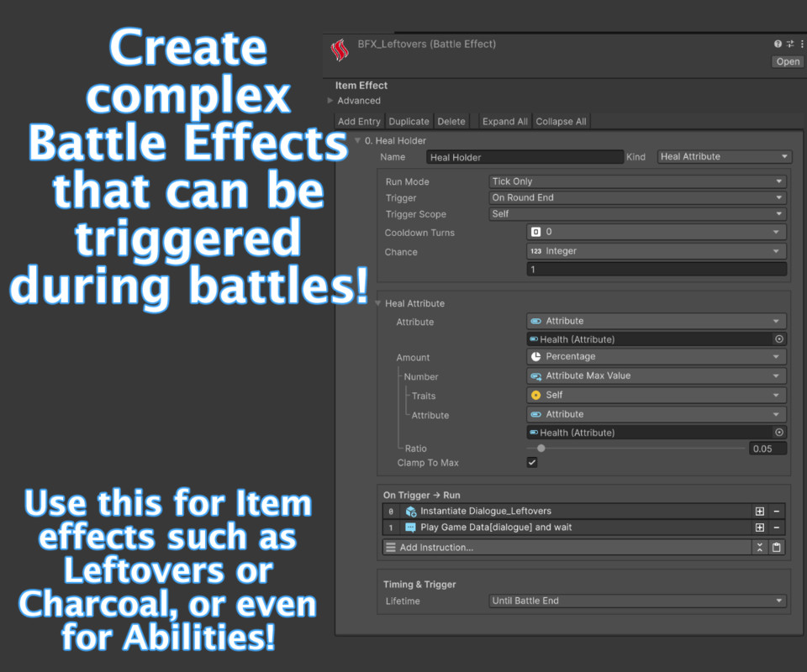Viewport: 807px width, 672px height.
Task: Click the Duplicate button
Action: (x=409, y=121)
